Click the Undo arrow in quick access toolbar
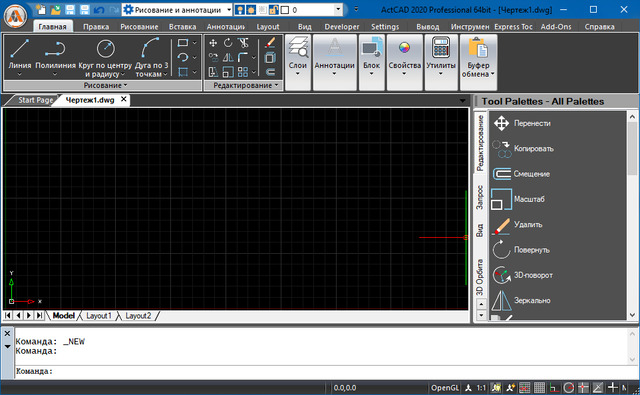Viewport: 640px width, 395px height. click(99, 9)
